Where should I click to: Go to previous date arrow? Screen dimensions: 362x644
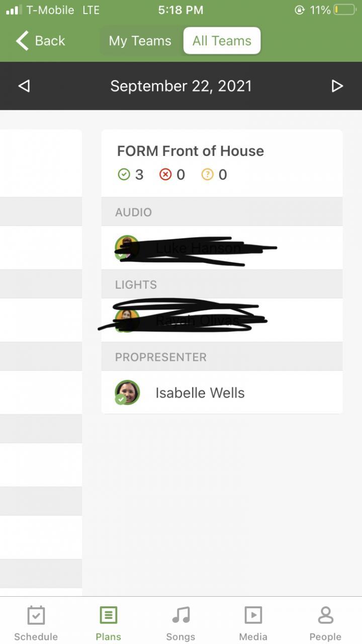pyautogui.click(x=24, y=86)
